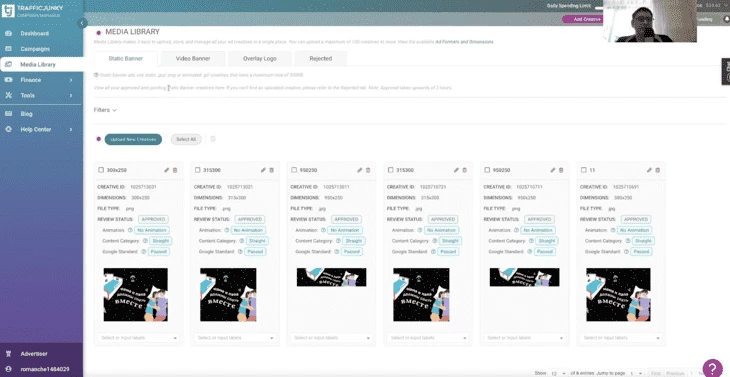
Task: Click the Animation help icon on 300x250 card
Action: [x=130, y=230]
